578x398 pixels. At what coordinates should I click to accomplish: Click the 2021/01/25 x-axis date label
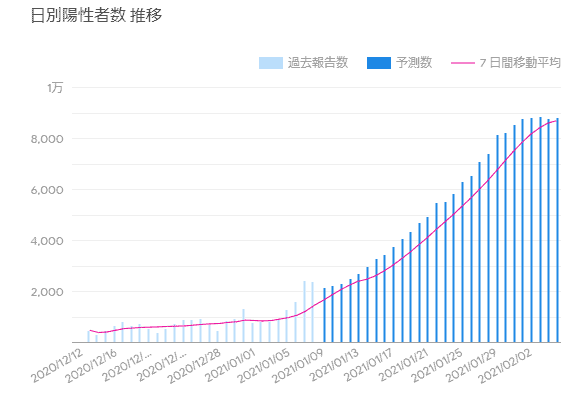[x=436, y=366]
